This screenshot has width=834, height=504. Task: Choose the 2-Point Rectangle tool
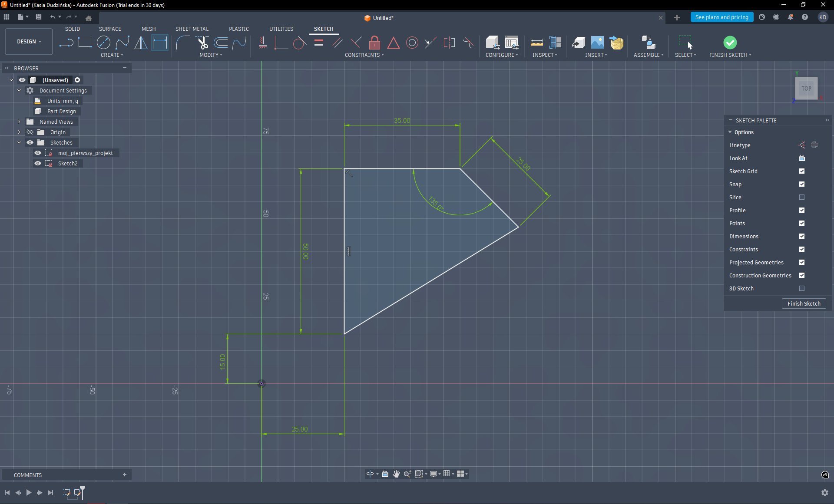[85, 43]
